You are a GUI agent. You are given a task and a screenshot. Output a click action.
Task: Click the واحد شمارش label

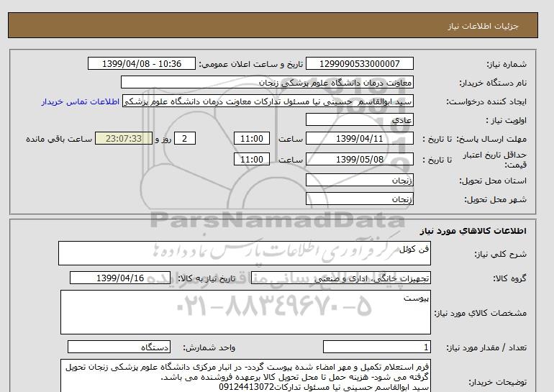point(209,347)
